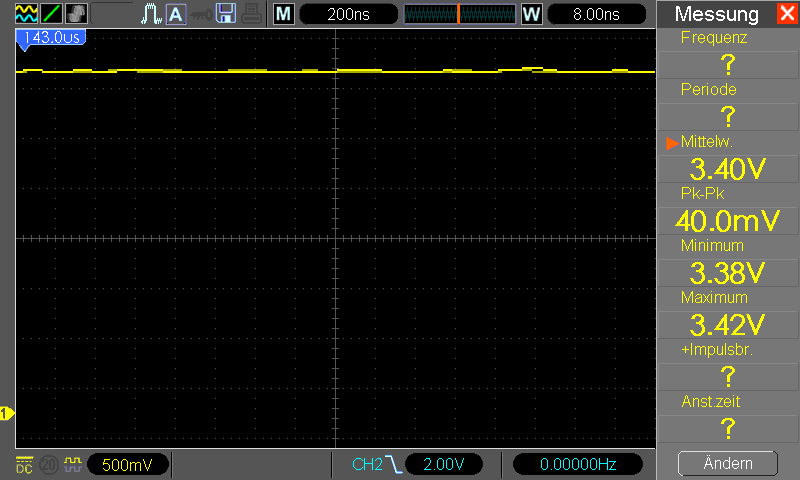This screenshot has height=480, width=800.
Task: Open the 200ns main timebase setting
Action: 348,14
